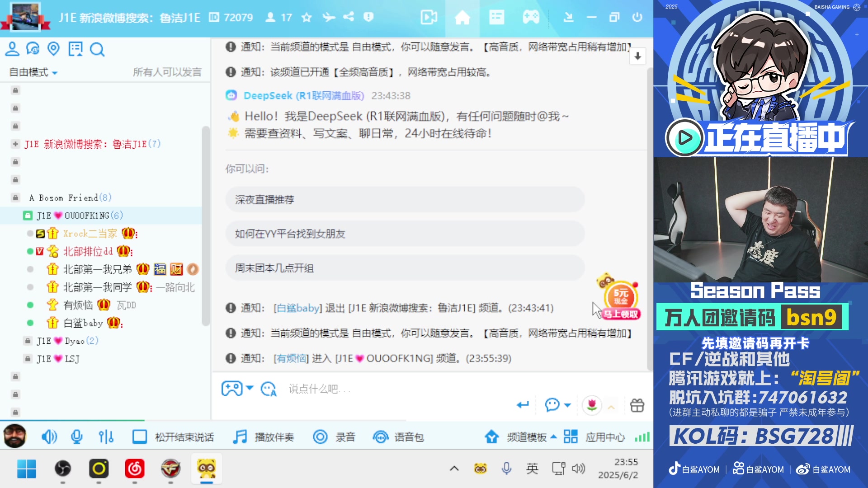The width and height of the screenshot is (868, 488).
Task: Click the search magnifier icon
Action: 97,49
